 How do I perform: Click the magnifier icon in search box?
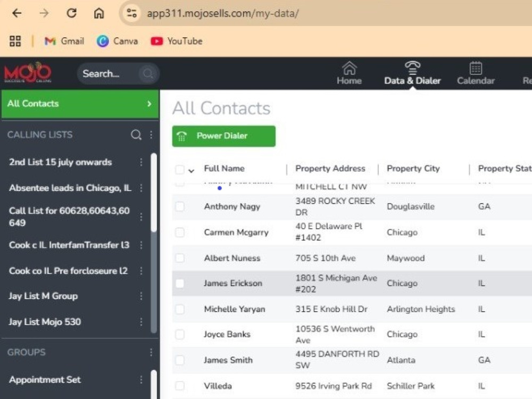click(x=148, y=73)
